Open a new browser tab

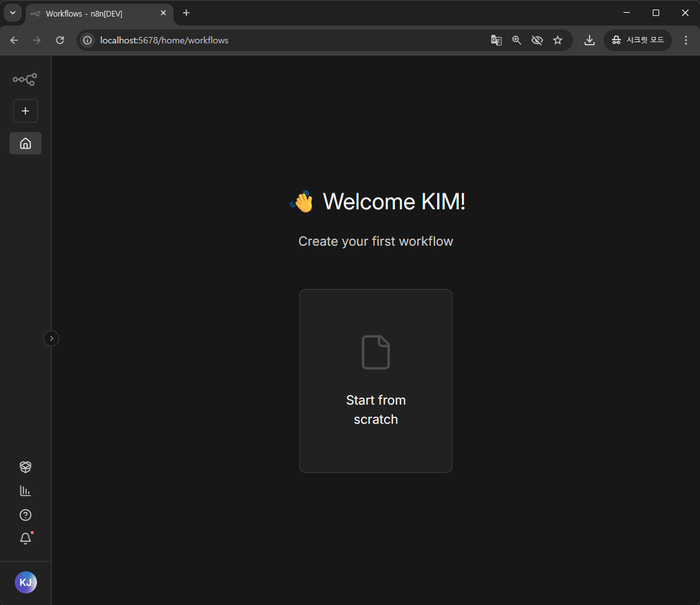click(x=186, y=13)
